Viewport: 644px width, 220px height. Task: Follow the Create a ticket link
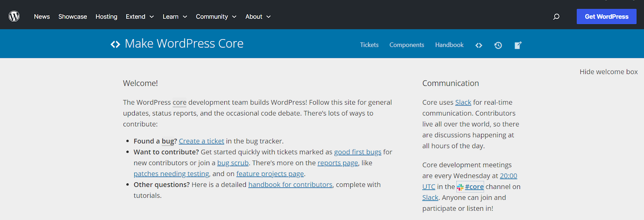pyautogui.click(x=201, y=141)
